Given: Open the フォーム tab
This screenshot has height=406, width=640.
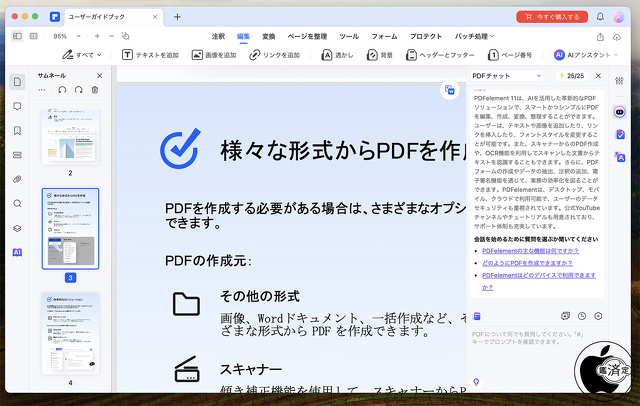Looking at the screenshot, I should 384,36.
